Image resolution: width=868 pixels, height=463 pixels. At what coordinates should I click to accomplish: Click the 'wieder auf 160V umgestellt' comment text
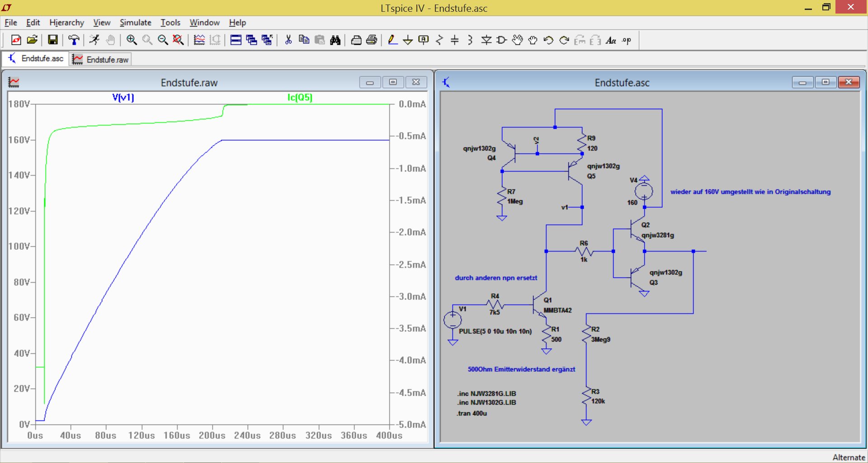[x=750, y=192]
